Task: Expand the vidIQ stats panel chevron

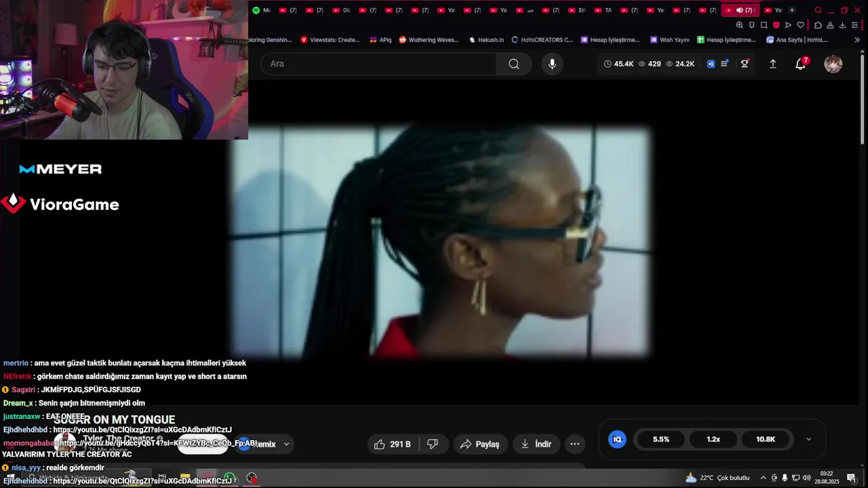Action: [808, 439]
